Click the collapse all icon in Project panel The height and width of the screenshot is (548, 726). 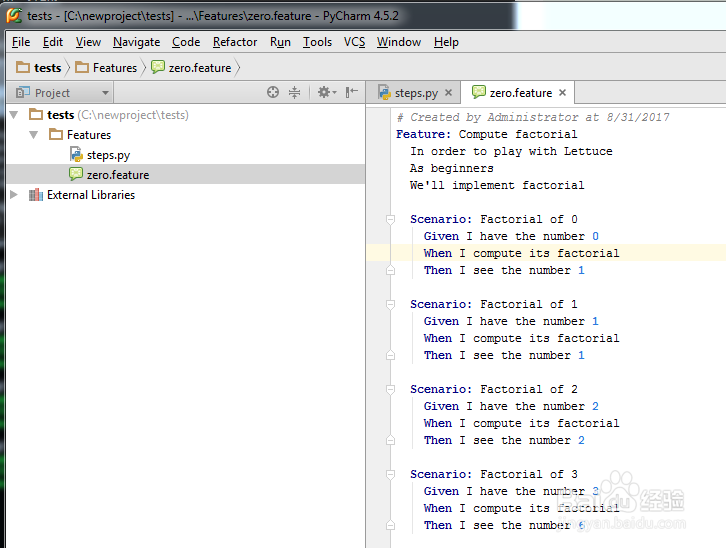[x=294, y=92]
